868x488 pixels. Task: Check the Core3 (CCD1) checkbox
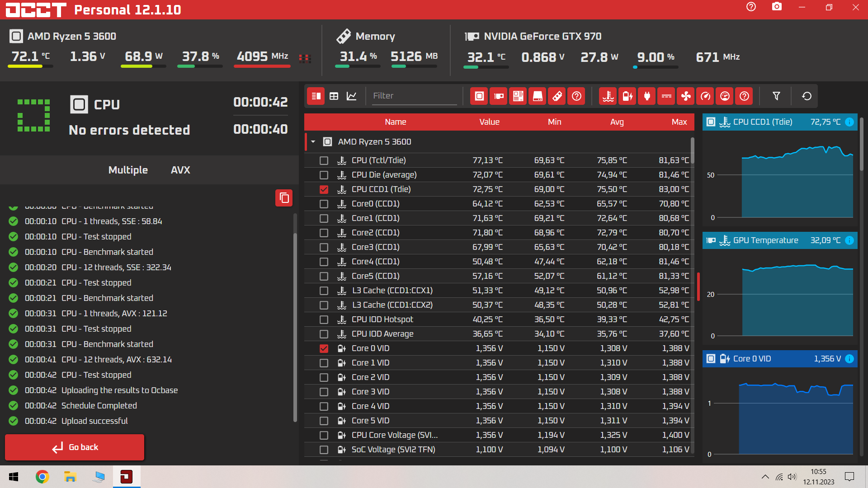324,247
